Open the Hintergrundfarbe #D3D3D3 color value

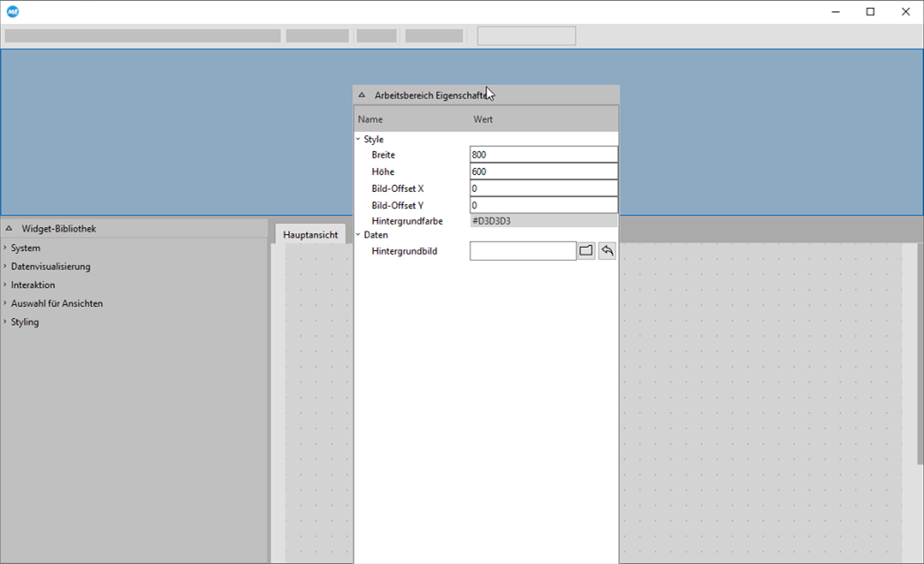click(543, 221)
